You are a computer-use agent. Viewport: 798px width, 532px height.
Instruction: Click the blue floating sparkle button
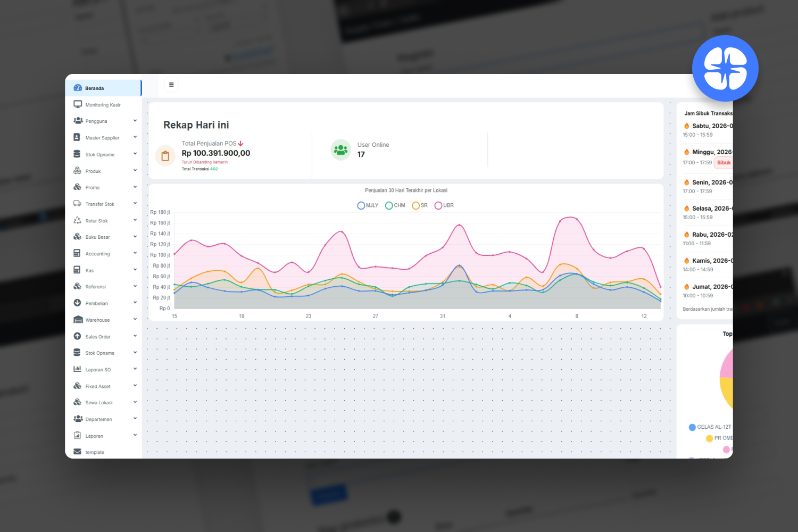725,69
